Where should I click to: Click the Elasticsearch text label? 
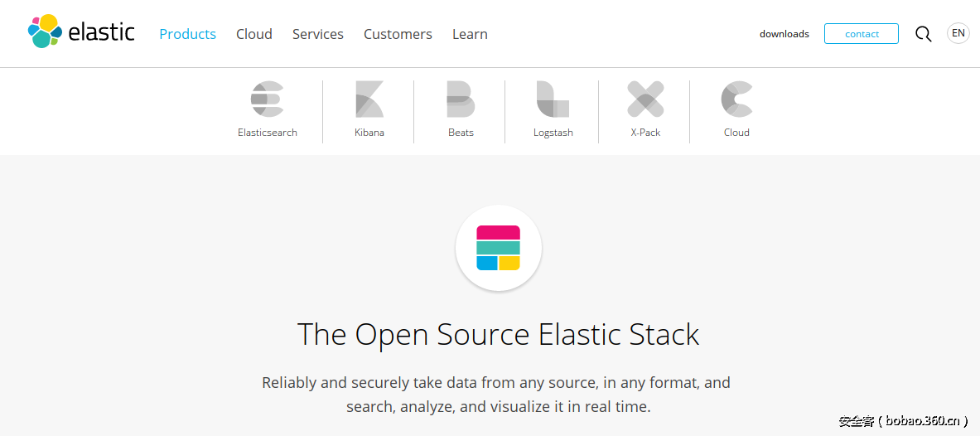pyautogui.click(x=268, y=133)
